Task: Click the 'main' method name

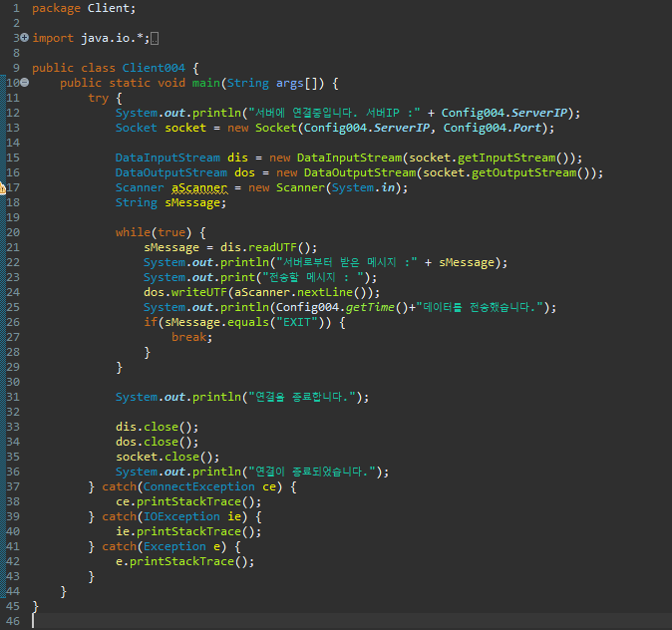Action: (x=205, y=83)
